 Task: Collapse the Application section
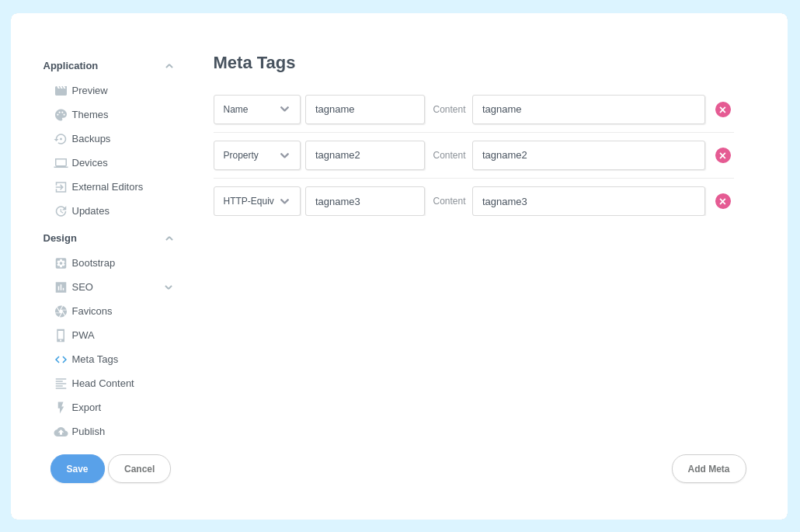tap(169, 65)
